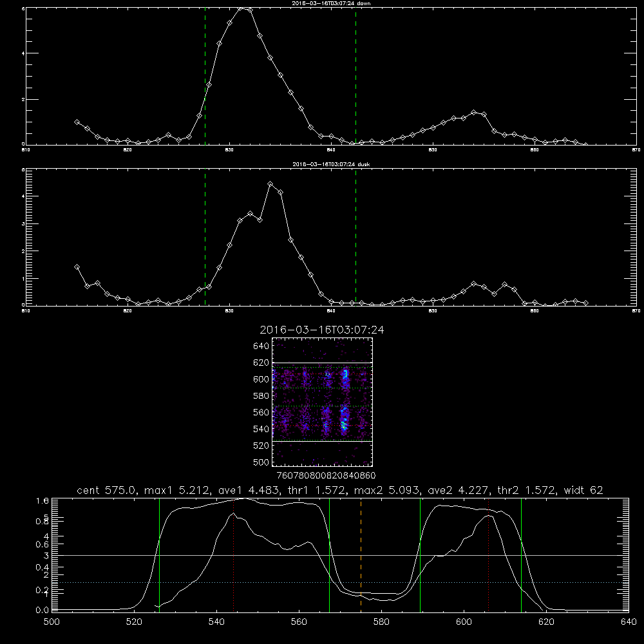
Task: Click x-axis labels beneath the spectrogram image
Action: [326, 476]
